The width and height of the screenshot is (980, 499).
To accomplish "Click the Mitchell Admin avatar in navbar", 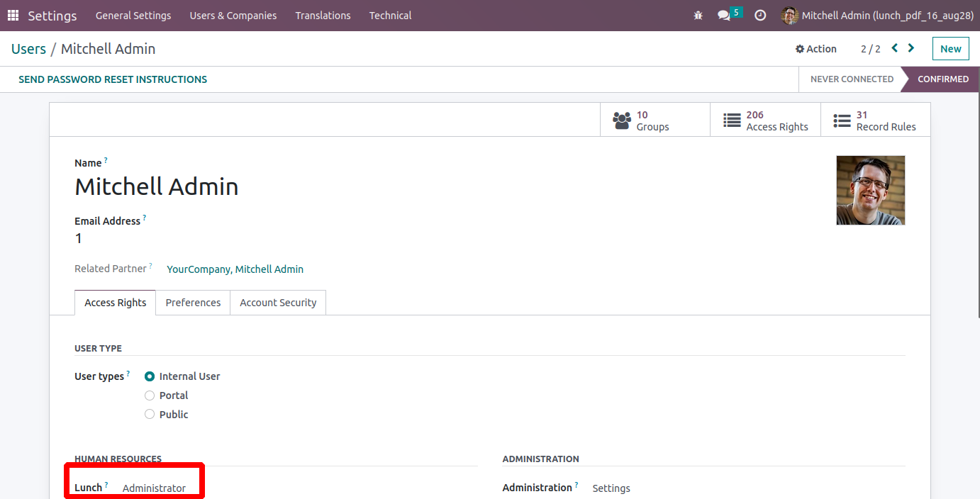I will point(789,16).
